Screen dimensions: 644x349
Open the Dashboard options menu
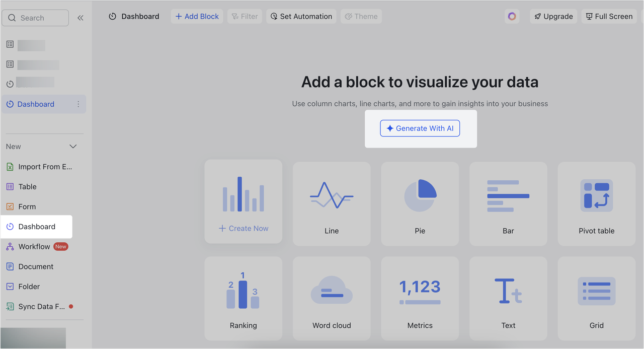(x=78, y=104)
